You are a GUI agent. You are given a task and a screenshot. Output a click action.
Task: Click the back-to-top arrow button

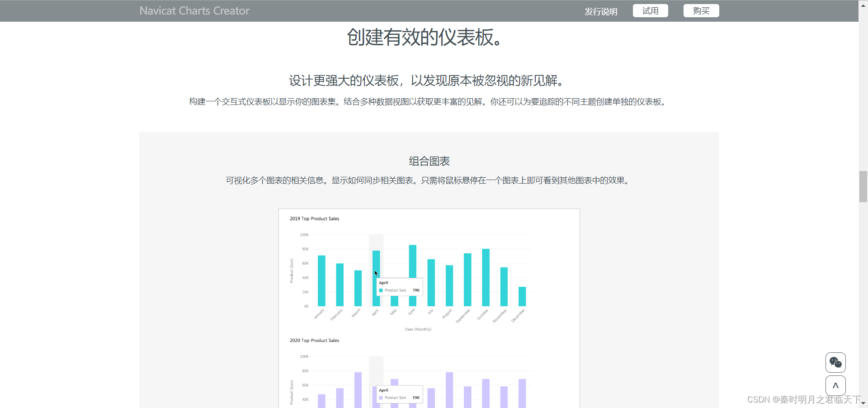coord(835,386)
